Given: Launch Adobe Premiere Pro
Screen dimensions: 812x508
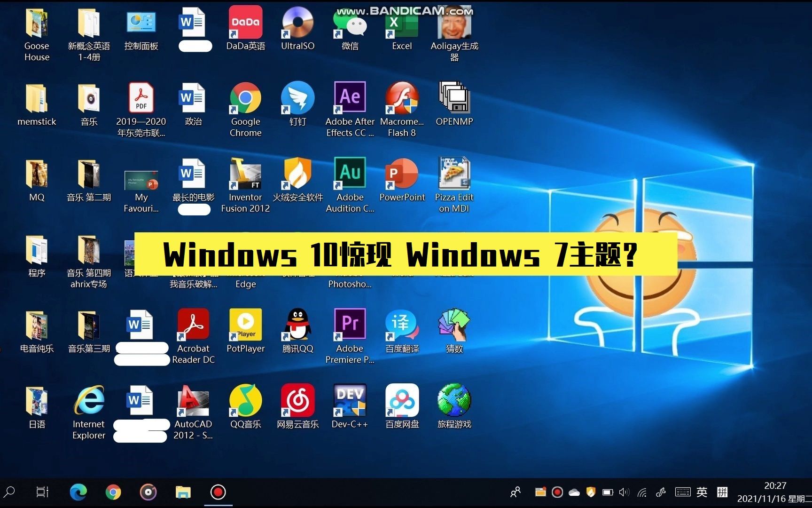Looking at the screenshot, I should 350,337.
